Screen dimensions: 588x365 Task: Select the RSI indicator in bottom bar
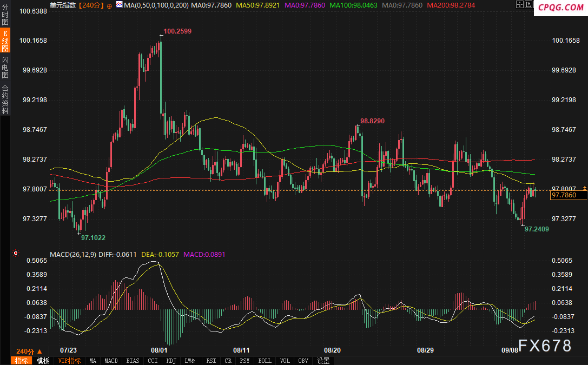click(x=211, y=361)
